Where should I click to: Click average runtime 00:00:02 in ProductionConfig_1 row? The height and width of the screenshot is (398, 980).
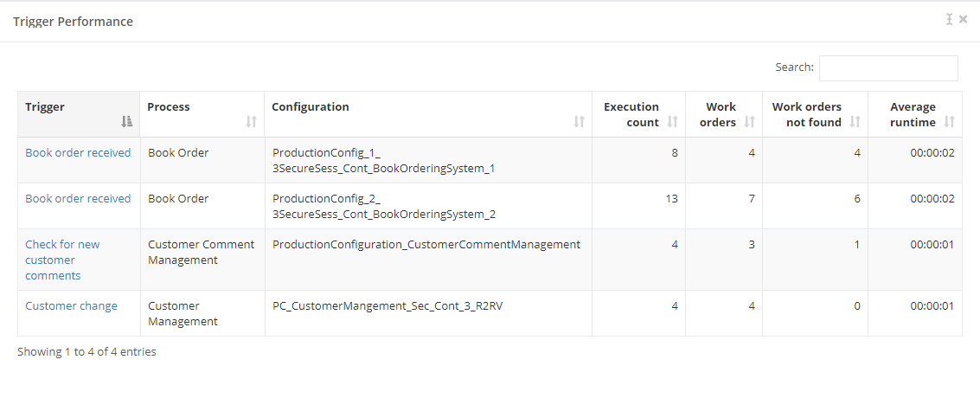(x=932, y=152)
